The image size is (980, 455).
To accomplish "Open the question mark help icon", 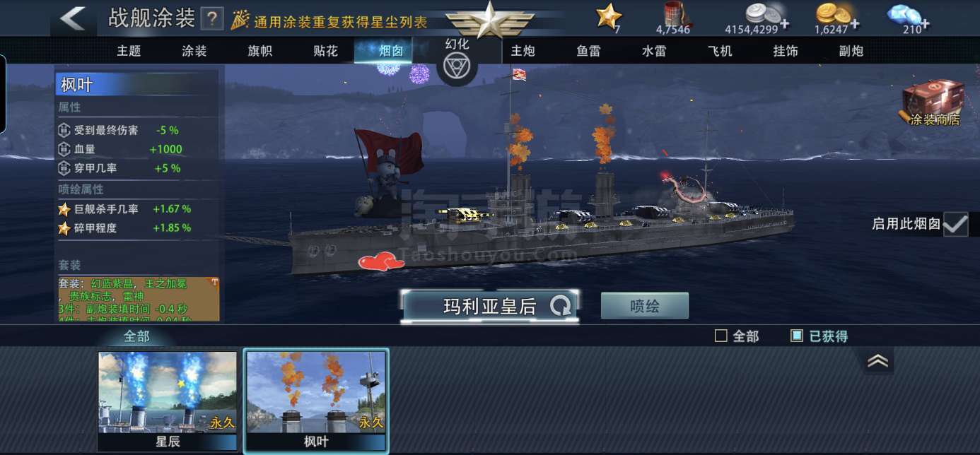I will (x=211, y=19).
